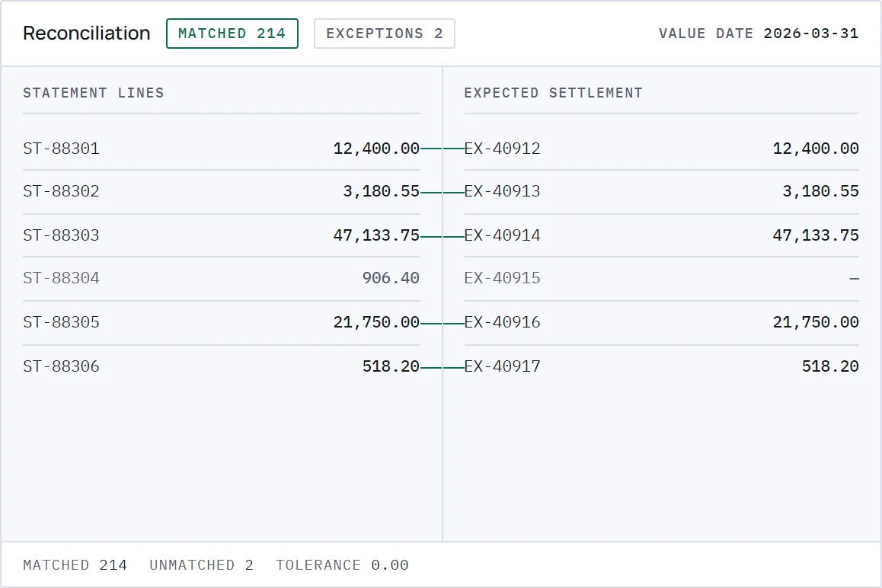
Task: Switch to the Matched 214 tab
Action: (232, 34)
